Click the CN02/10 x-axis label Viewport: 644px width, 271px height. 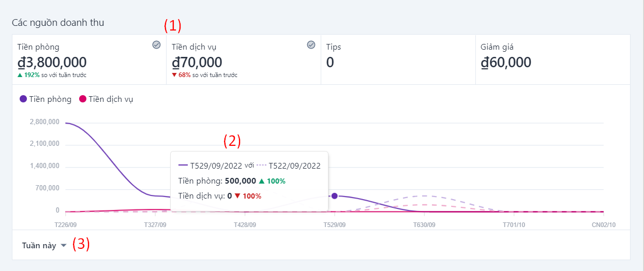click(x=604, y=225)
